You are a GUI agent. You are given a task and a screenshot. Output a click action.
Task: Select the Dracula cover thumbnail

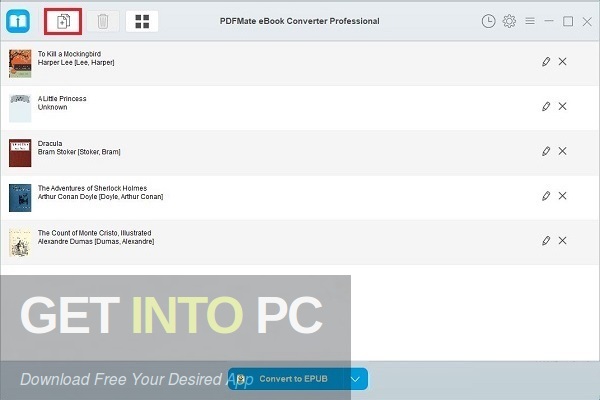(x=20, y=153)
